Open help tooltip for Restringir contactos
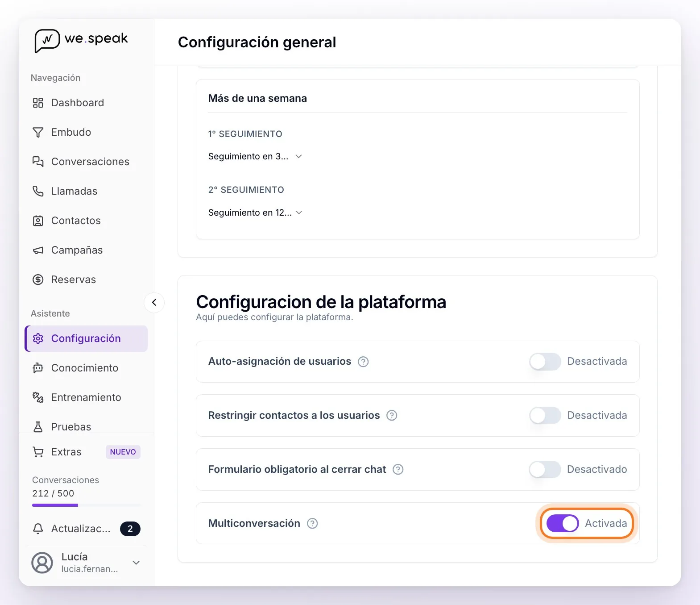 pyautogui.click(x=392, y=416)
